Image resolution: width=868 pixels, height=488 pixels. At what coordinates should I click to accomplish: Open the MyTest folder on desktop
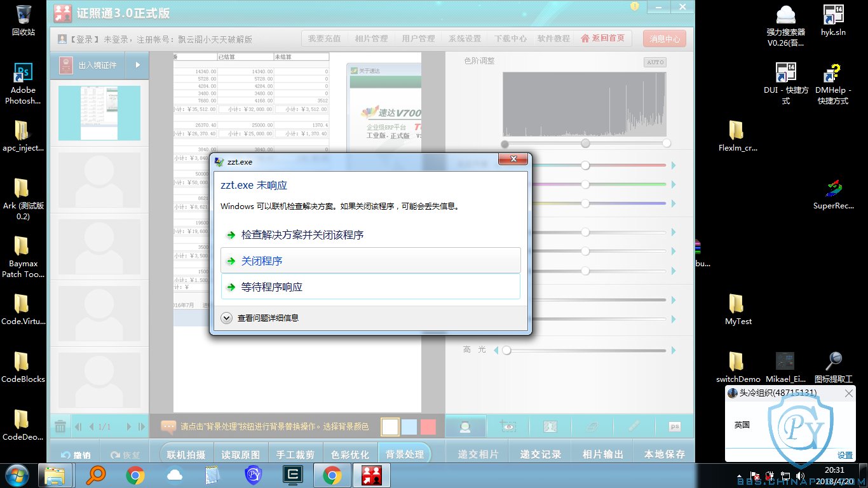coord(737,310)
